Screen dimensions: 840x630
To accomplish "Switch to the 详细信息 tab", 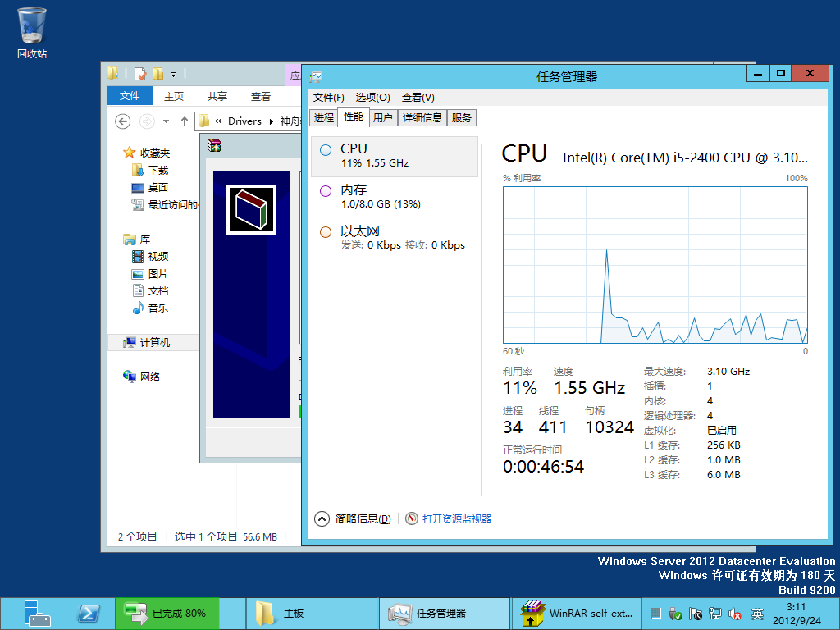I will [x=422, y=118].
